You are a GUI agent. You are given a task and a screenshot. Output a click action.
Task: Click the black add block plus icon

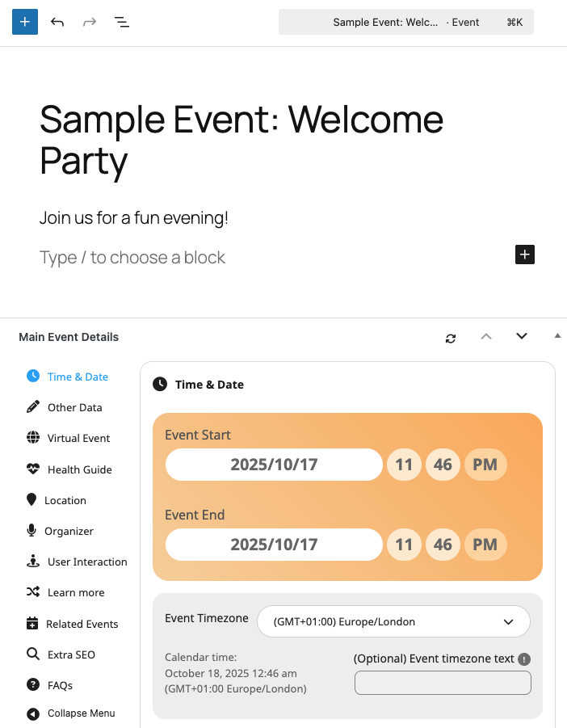(525, 255)
